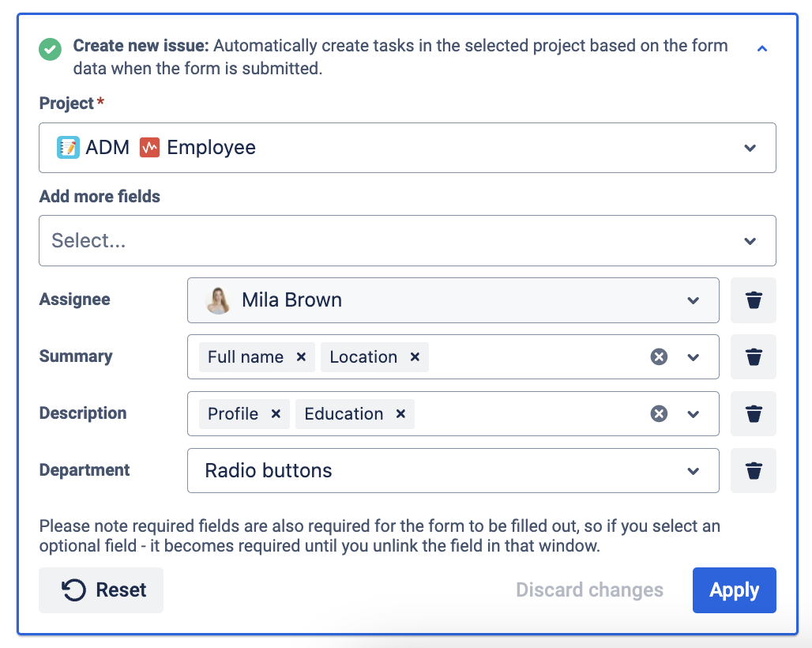Clear all Summary field values
The height and width of the screenshot is (648, 812).
(659, 357)
